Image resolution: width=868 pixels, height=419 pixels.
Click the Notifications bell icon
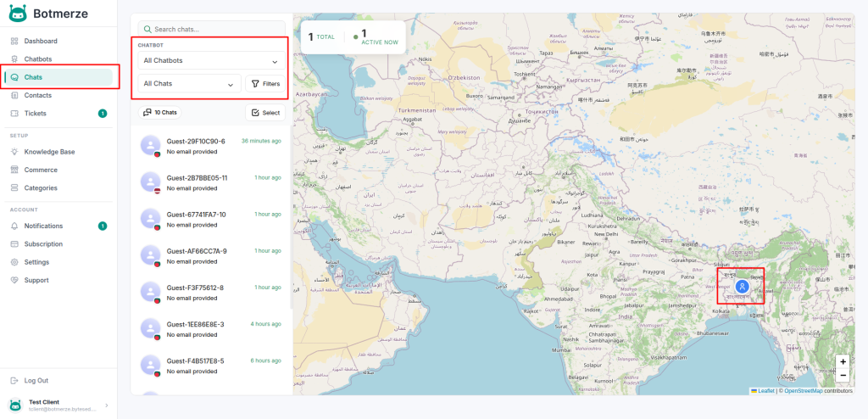14,226
